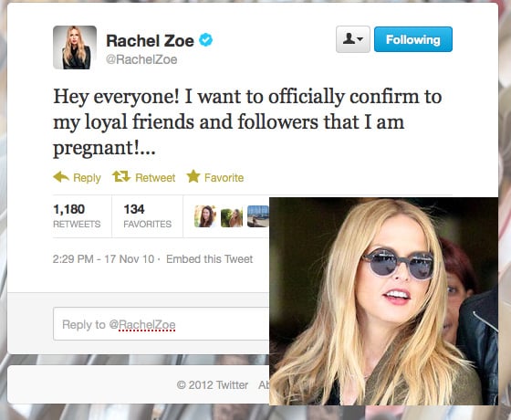
Task: Toggle the Following button
Action: [x=412, y=39]
